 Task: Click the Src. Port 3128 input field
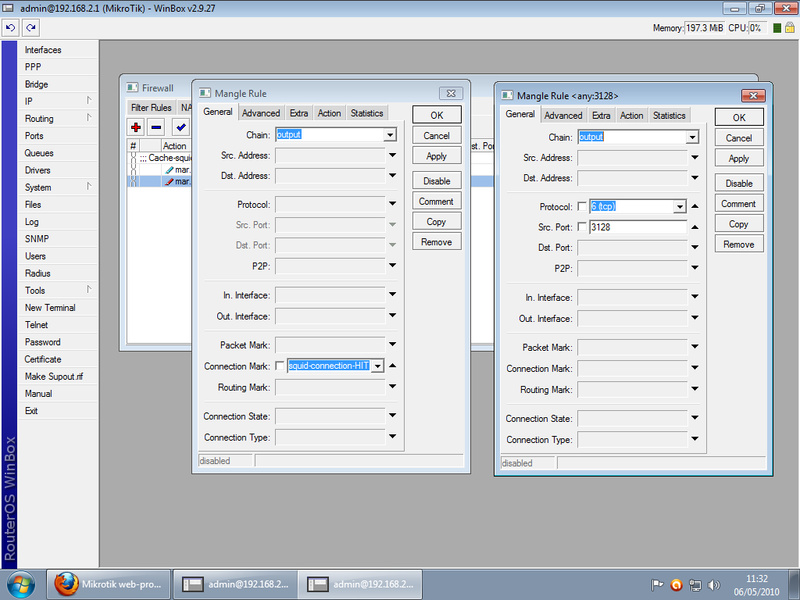tap(638, 227)
